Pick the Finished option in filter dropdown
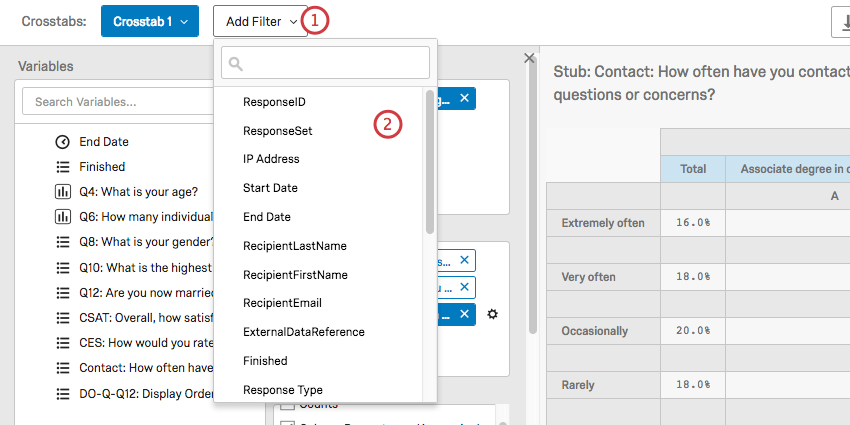Image resolution: width=850 pixels, height=425 pixels. click(x=265, y=361)
